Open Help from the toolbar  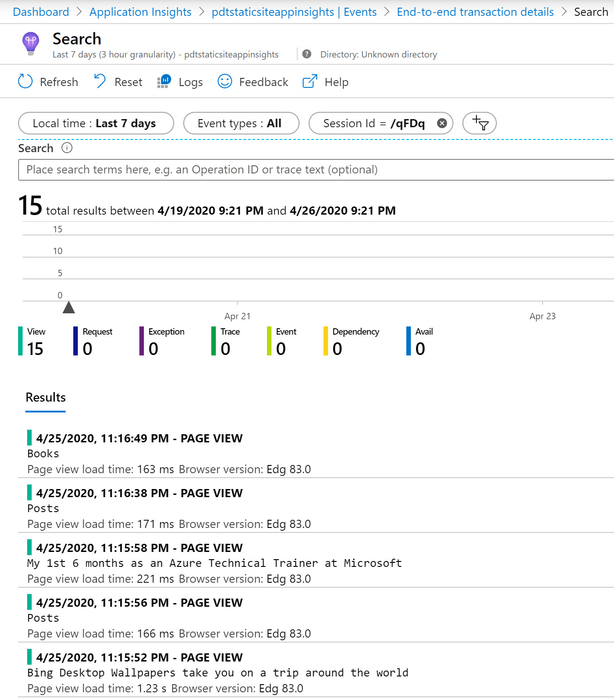309,82
